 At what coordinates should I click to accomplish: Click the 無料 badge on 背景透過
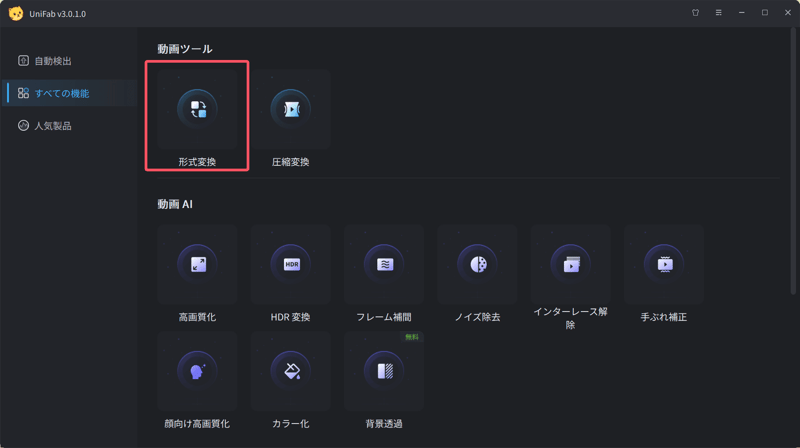[411, 338]
